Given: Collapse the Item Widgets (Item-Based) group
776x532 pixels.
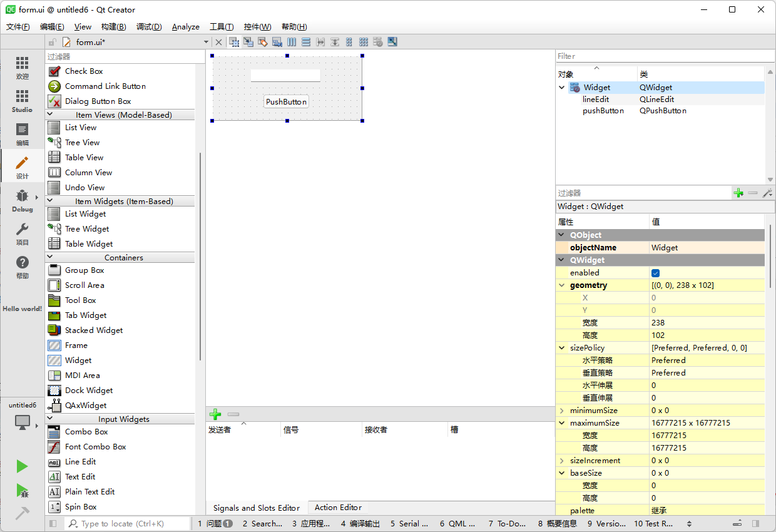Looking at the screenshot, I should (50, 201).
